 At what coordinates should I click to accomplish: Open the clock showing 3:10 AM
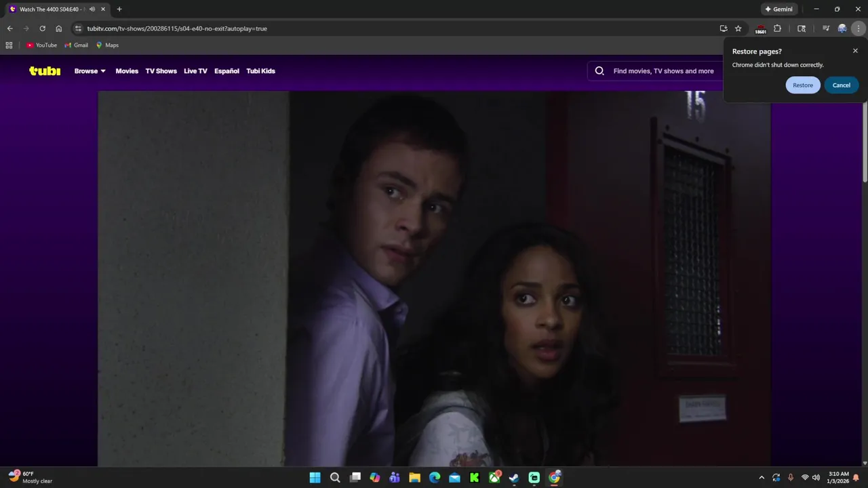coord(838,477)
